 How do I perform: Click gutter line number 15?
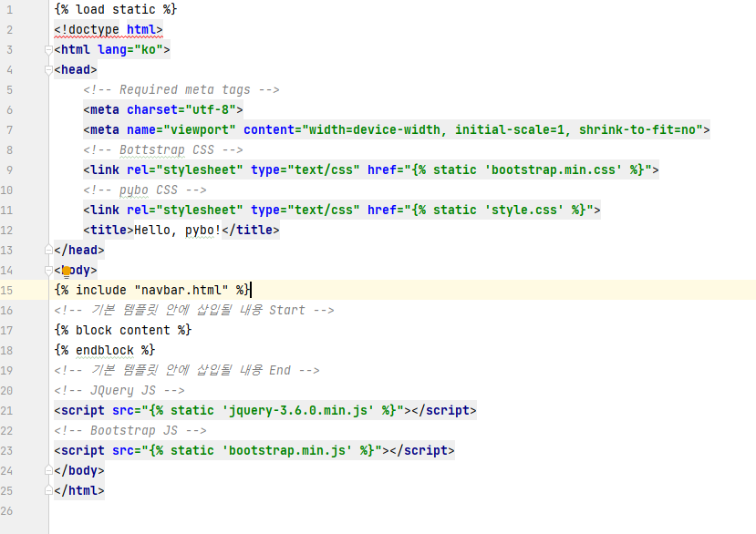pyautogui.click(x=6, y=290)
